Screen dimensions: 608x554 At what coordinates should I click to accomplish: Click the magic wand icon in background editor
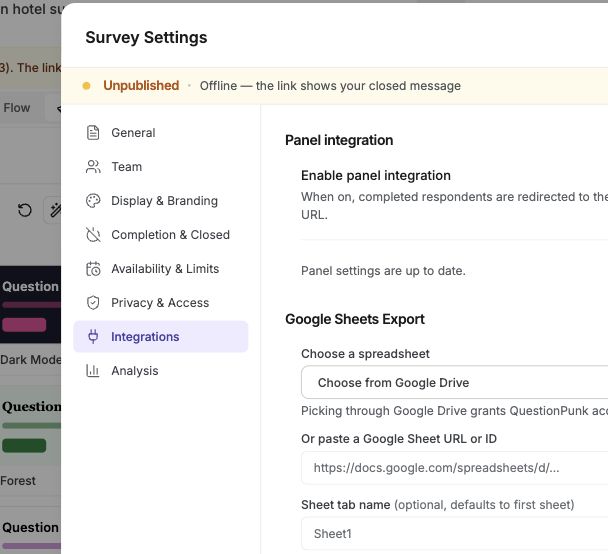(55, 210)
